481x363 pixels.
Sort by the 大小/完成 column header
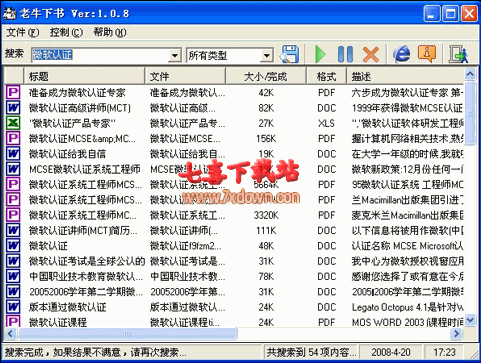(x=266, y=76)
